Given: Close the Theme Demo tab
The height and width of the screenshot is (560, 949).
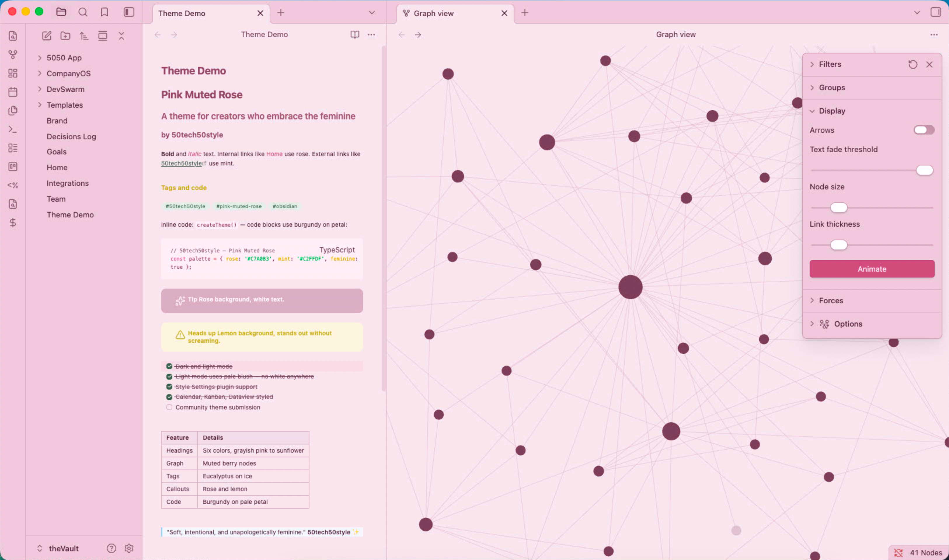Looking at the screenshot, I should tap(260, 13).
